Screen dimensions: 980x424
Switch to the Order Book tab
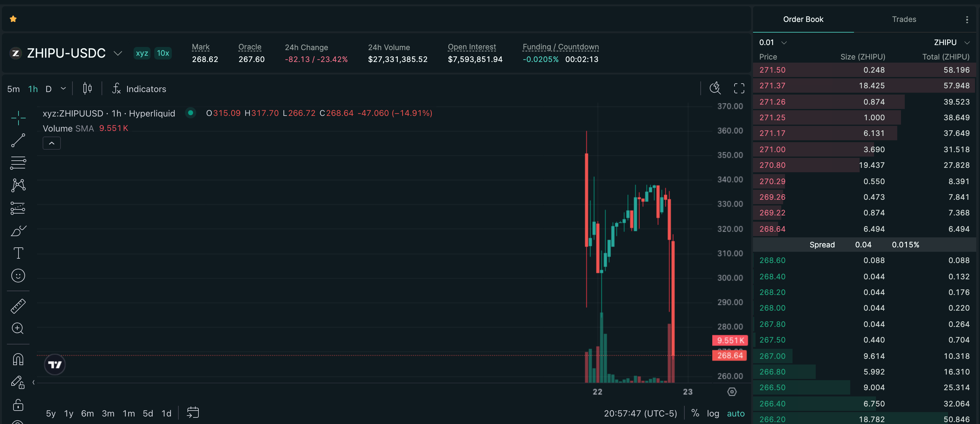tap(803, 19)
